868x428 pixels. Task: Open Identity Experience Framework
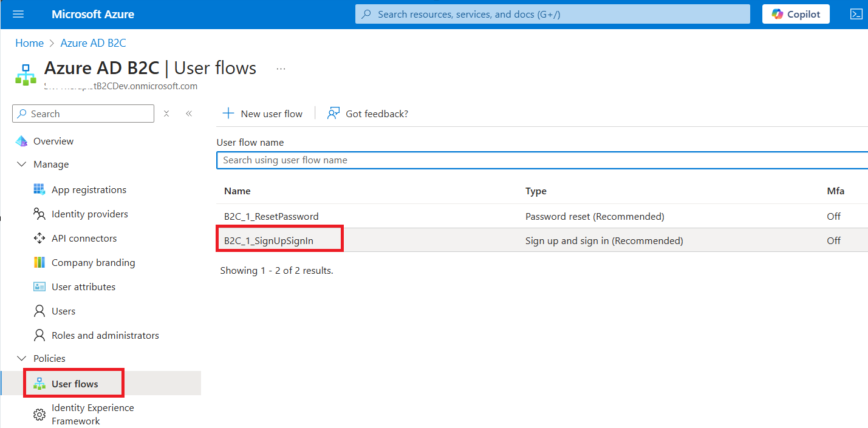[x=92, y=414]
